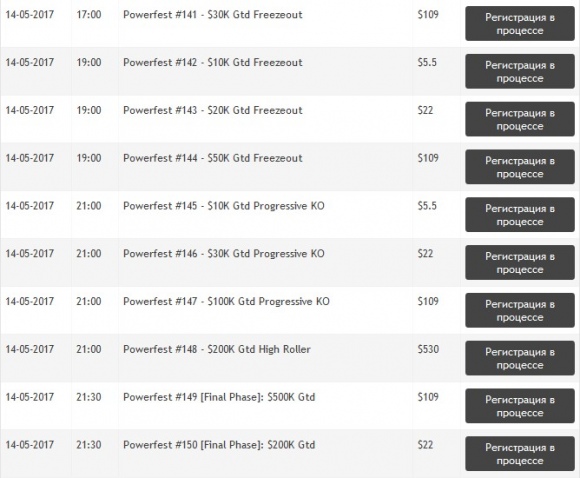Click registration button for Powerfest #150
This screenshot has width=580, height=478.
520,454
